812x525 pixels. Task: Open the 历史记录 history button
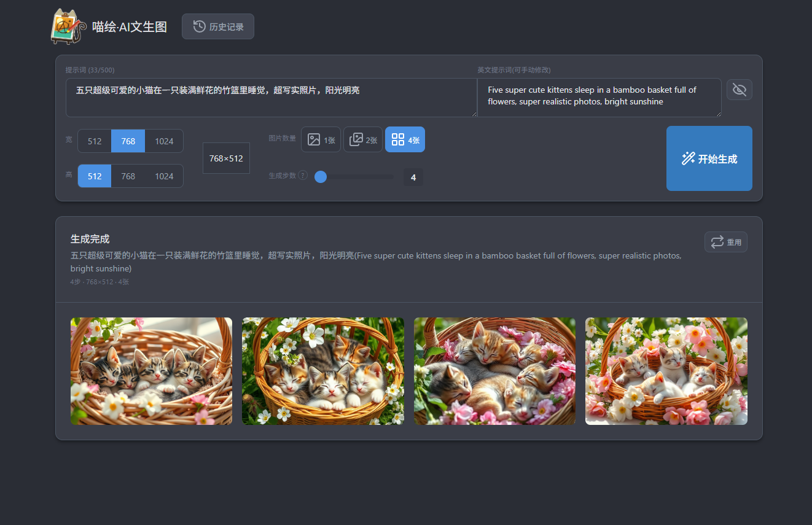[218, 26]
